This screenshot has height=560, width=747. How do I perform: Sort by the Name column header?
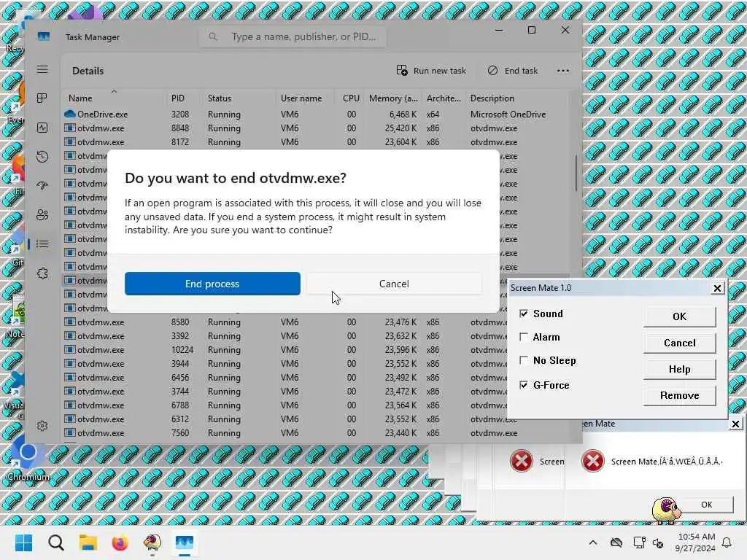click(113, 98)
